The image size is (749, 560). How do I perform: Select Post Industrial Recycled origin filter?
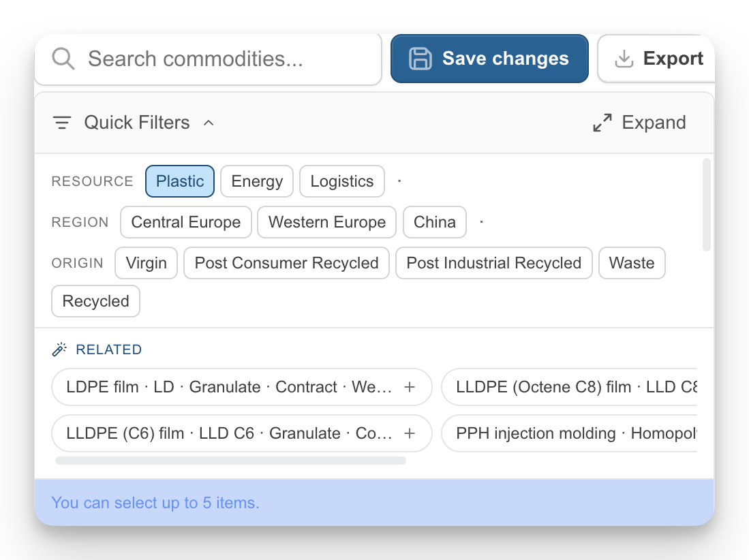pos(494,263)
